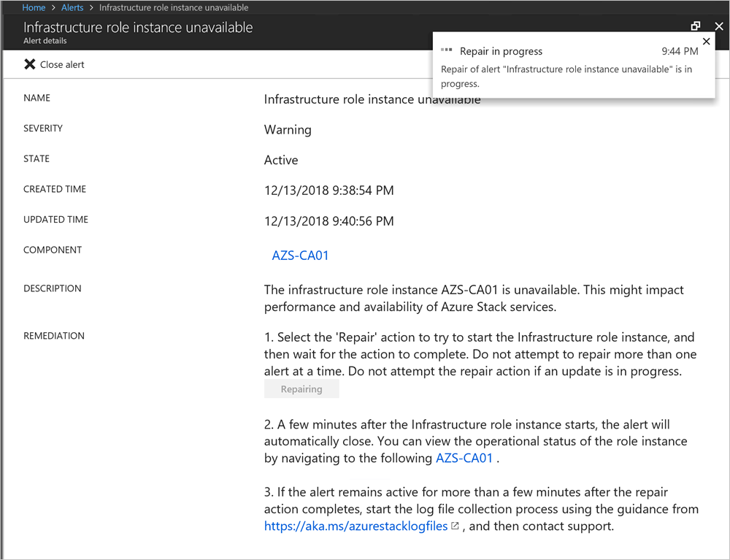This screenshot has height=560, width=730.
Task: Click the X glyph next to Close alert label
Action: coord(28,64)
